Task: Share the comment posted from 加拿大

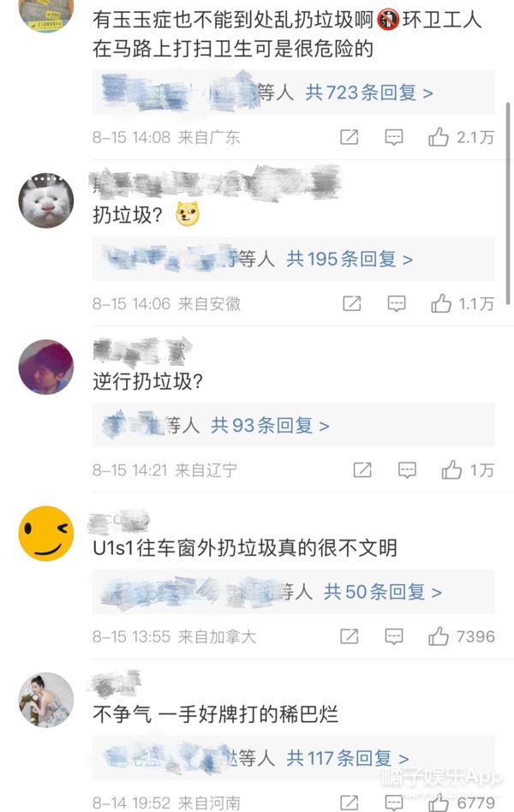Action: pyautogui.click(x=350, y=636)
